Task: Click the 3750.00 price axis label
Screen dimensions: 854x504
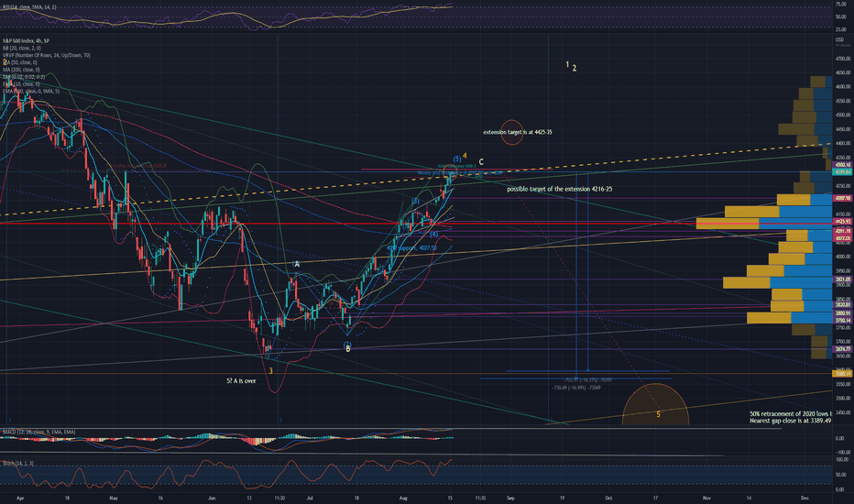Action: point(843,327)
